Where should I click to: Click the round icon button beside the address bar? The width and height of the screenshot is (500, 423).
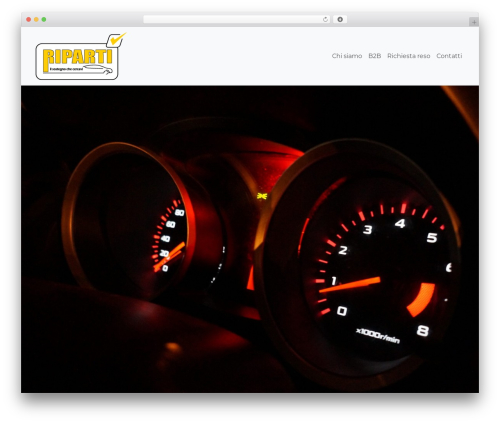(x=340, y=19)
